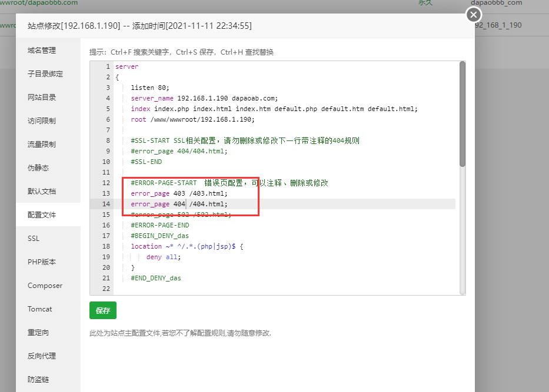Image resolution: width=549 pixels, height=392 pixels.
Task: Open the 重定向 tab
Action: (38, 332)
